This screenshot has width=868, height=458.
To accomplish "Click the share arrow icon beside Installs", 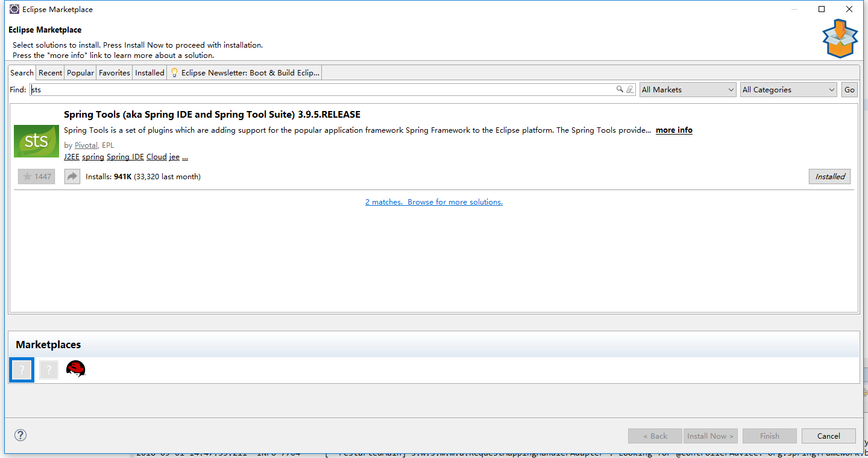I will point(72,177).
